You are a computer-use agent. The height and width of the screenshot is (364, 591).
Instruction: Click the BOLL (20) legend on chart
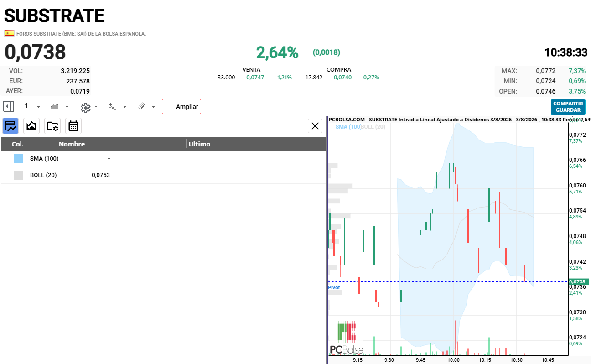(x=373, y=126)
